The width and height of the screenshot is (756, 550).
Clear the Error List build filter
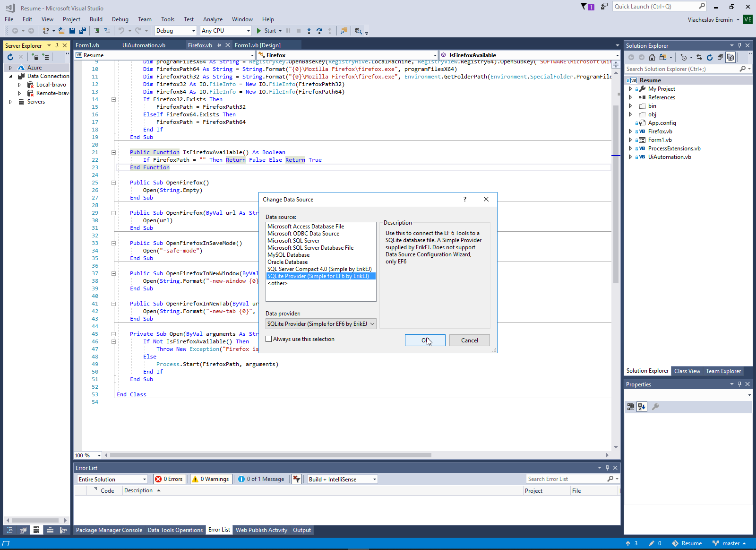(296, 479)
